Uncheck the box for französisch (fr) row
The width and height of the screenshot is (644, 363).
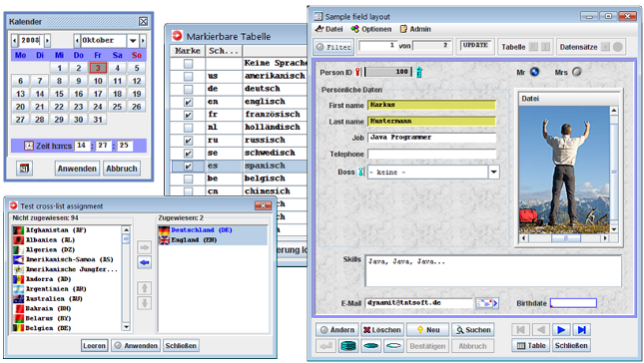pyautogui.click(x=188, y=115)
